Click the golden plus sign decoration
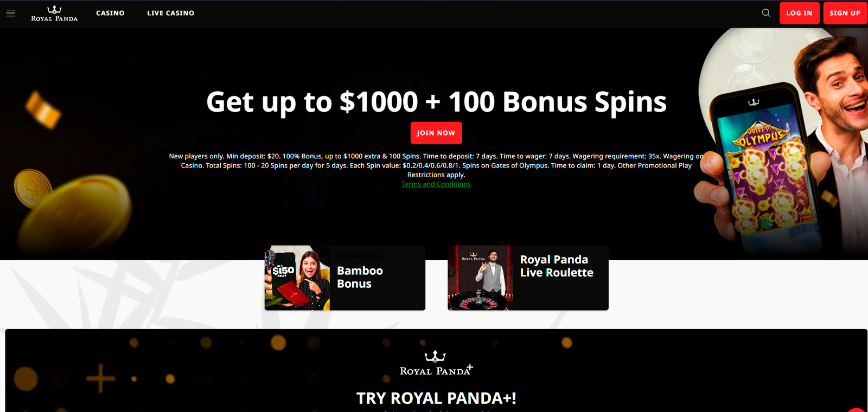The width and height of the screenshot is (868, 412). [x=100, y=378]
